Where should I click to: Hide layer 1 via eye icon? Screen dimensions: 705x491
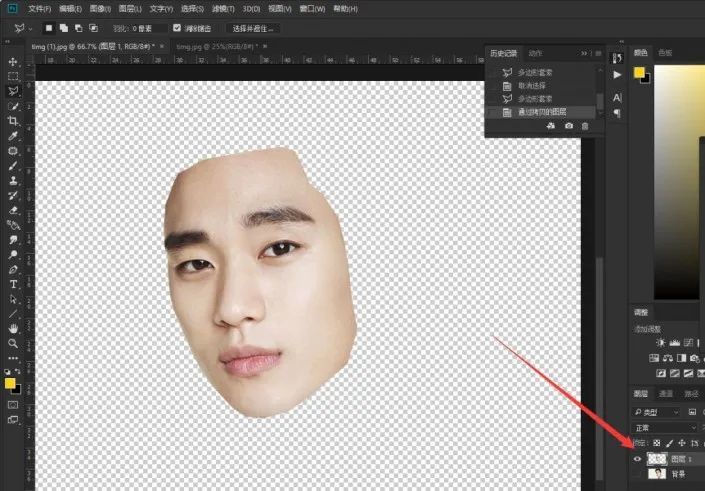pos(637,459)
